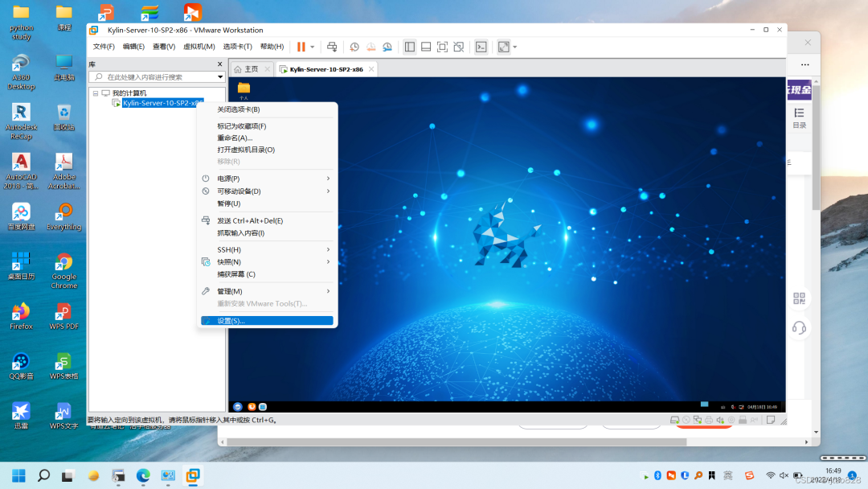Screen dimensions: 868x489
Task: Open the snapshot manager toolbar icon
Action: (x=387, y=47)
